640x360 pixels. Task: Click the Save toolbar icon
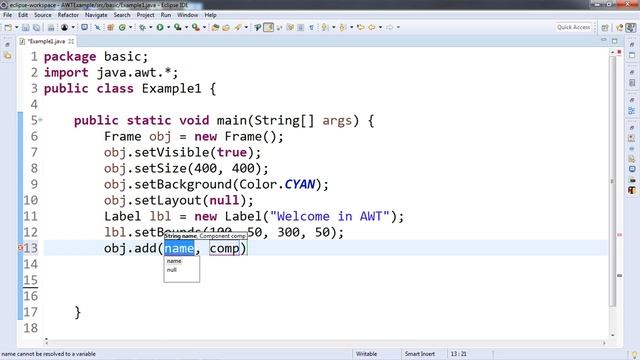pyautogui.click(x=25, y=27)
